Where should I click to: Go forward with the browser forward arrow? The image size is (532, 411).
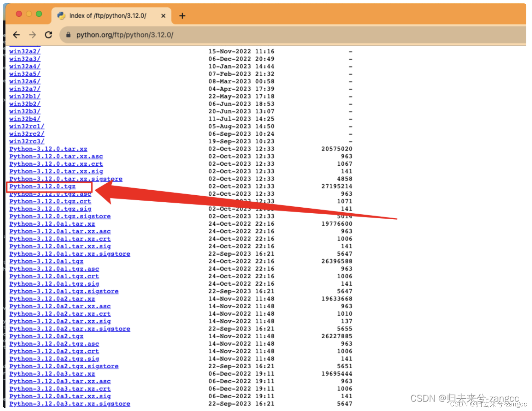point(32,35)
